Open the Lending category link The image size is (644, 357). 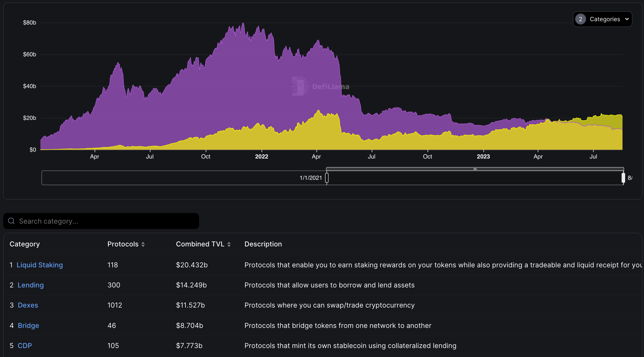30,285
